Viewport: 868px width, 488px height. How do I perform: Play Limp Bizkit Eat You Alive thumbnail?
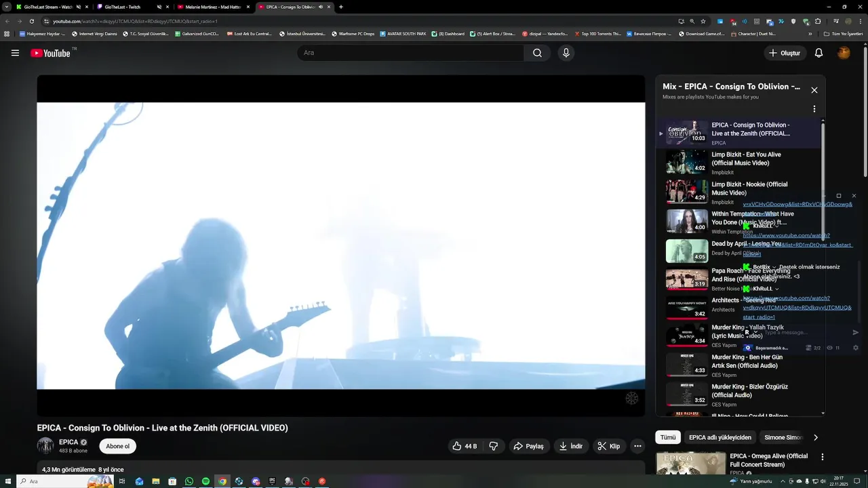point(687,162)
